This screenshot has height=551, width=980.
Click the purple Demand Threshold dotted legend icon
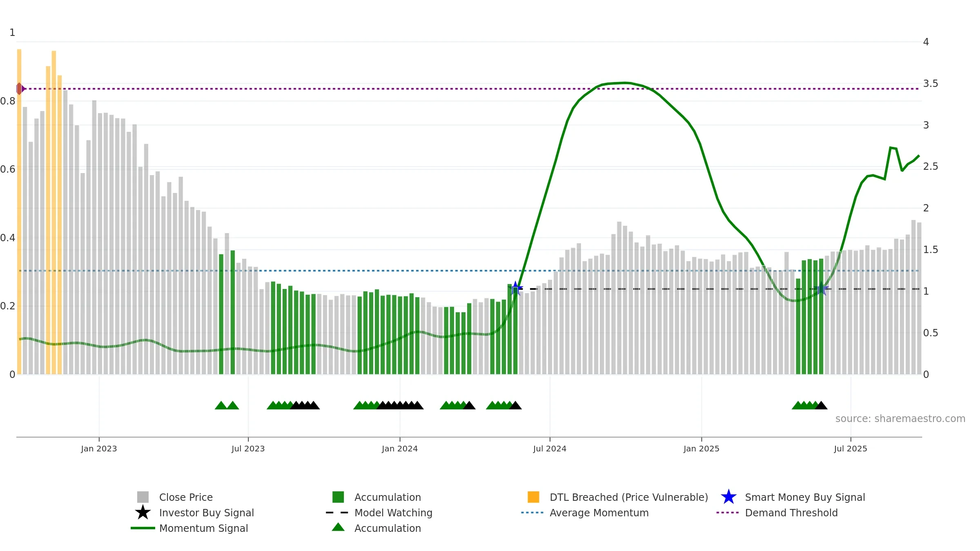pyautogui.click(x=728, y=513)
